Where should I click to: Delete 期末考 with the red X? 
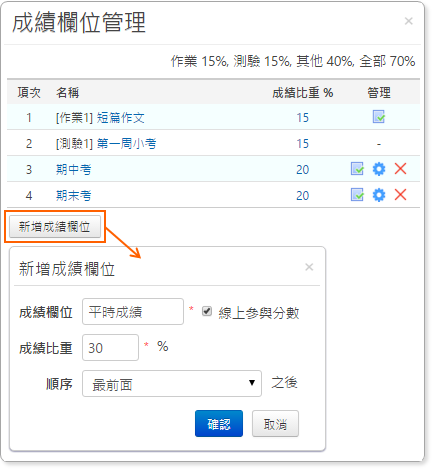tap(400, 195)
